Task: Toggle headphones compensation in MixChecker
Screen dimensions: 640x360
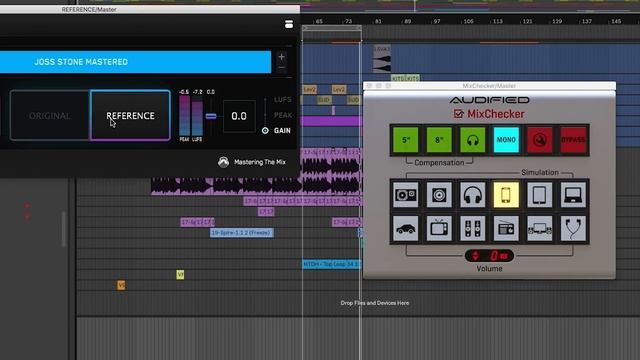Action: pyautogui.click(x=472, y=140)
